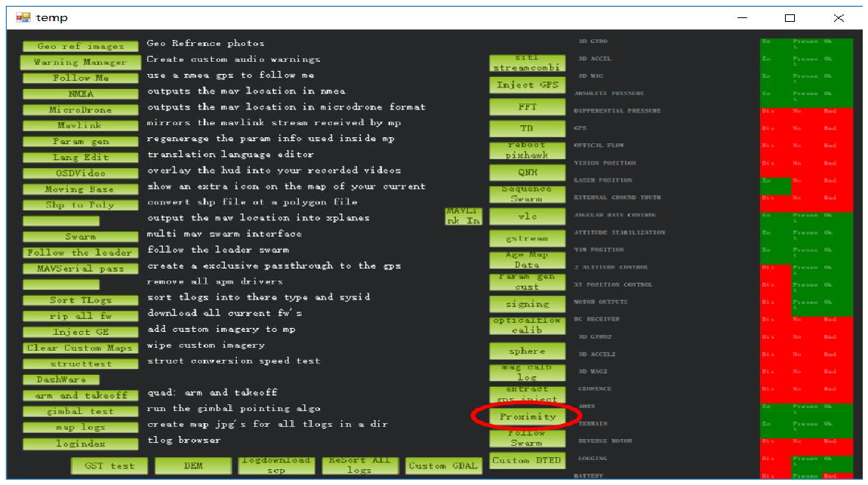The image size is (868, 485).
Task: Clear Custom Maps imagery
Action: pyautogui.click(x=80, y=348)
